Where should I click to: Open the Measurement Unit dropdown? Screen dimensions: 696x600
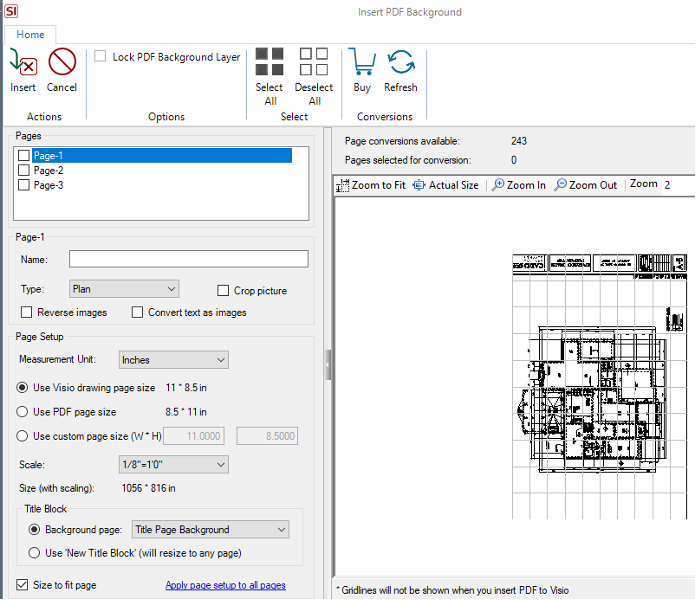[x=174, y=360]
